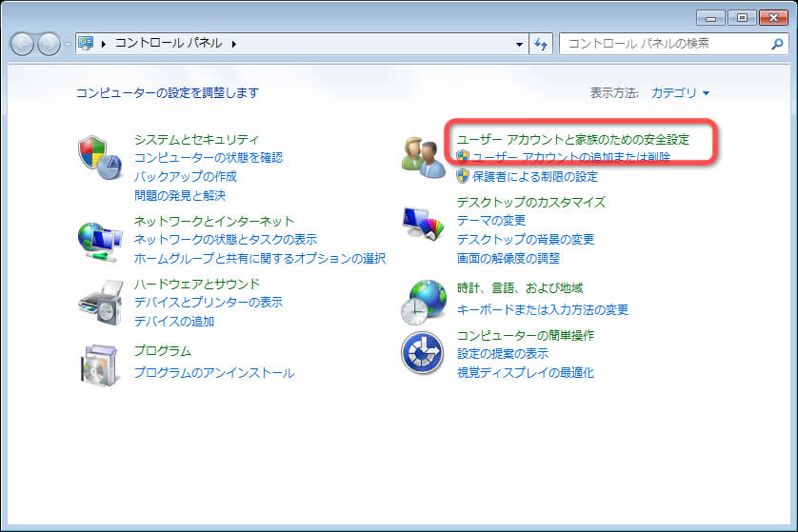Image resolution: width=798 pixels, height=532 pixels.
Task: Open 問題の発見と解決 link
Action: pos(180,195)
